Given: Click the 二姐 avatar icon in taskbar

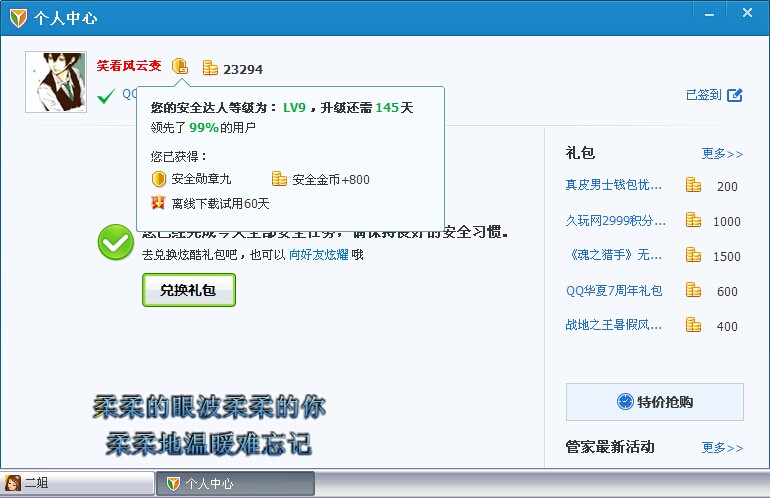Looking at the screenshot, I should tap(13, 483).
